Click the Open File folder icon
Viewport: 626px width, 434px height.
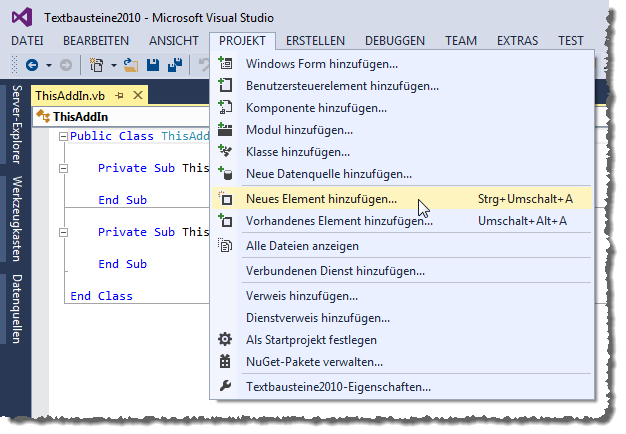[131, 65]
